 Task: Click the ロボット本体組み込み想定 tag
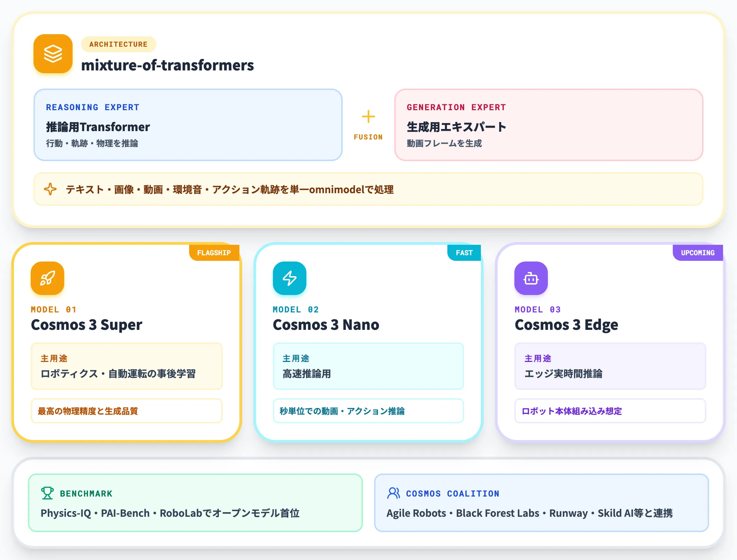click(610, 411)
